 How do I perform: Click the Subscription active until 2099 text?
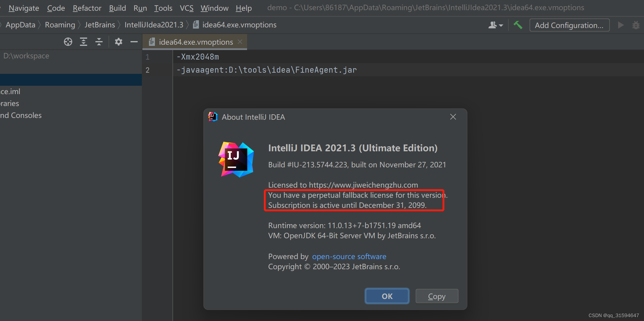[347, 205]
